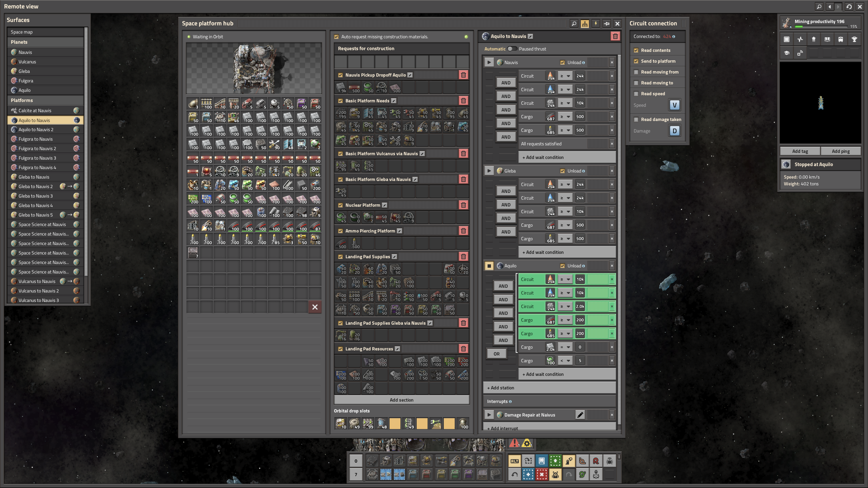This screenshot has width=868, height=488.
Task: Toggle Automatic / Paused thrust switch
Action: coord(512,49)
